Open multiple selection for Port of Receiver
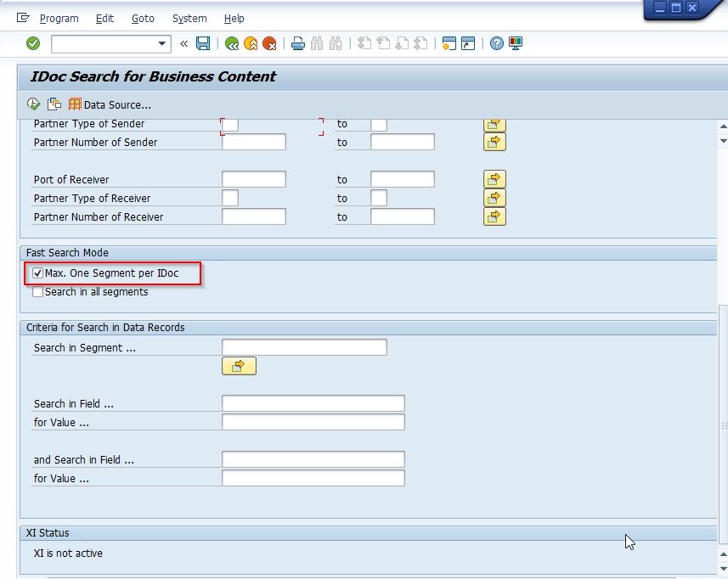The height and width of the screenshot is (579, 728). point(494,179)
